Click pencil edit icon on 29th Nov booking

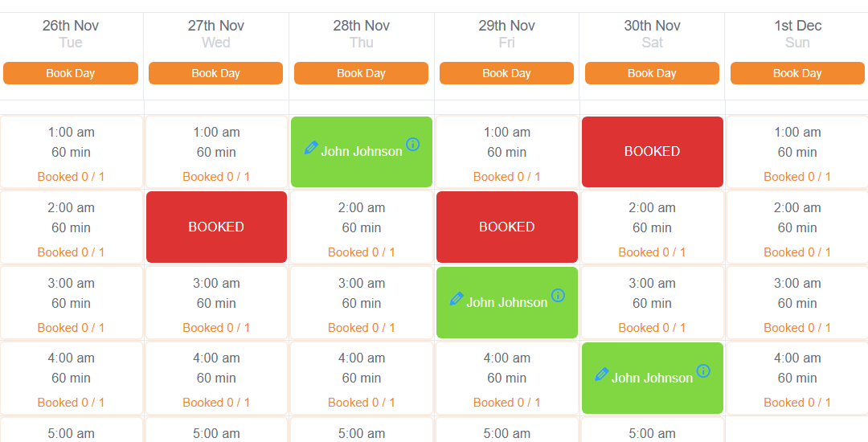[x=457, y=299]
